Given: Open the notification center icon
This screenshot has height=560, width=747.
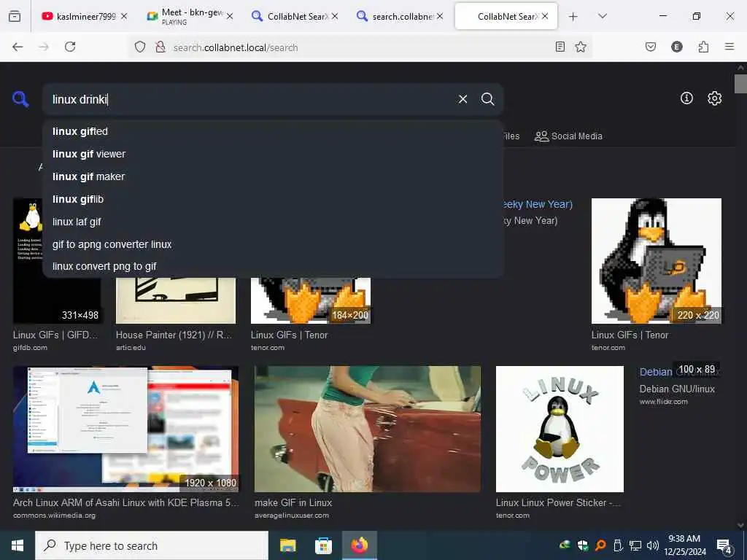Looking at the screenshot, I should (724, 546).
